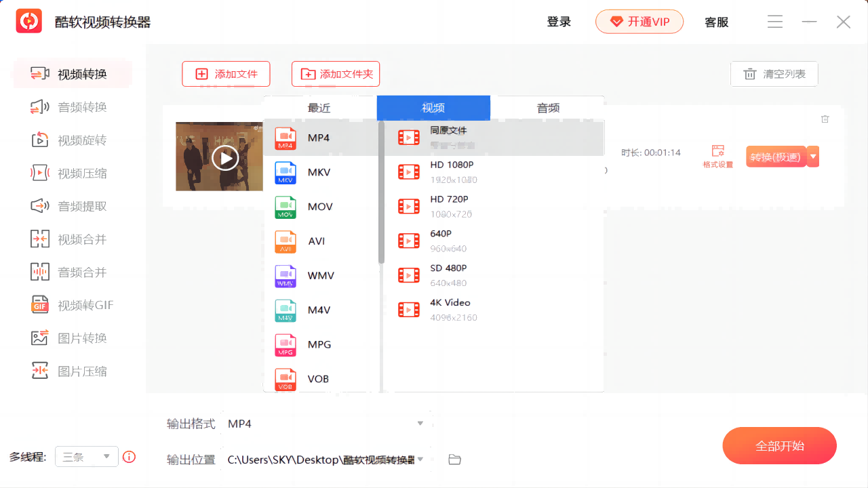
Task: Switch to the 音频 format tab
Action: pyautogui.click(x=548, y=108)
